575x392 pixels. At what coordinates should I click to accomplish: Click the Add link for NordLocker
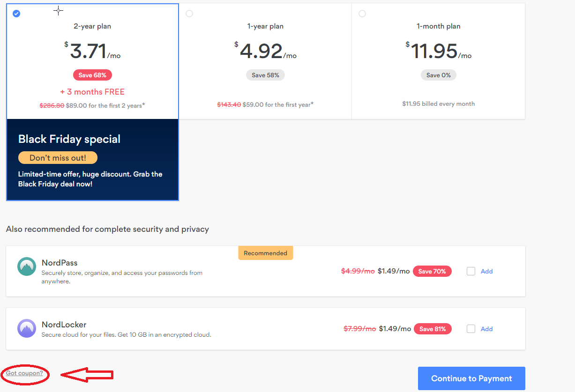click(x=486, y=329)
